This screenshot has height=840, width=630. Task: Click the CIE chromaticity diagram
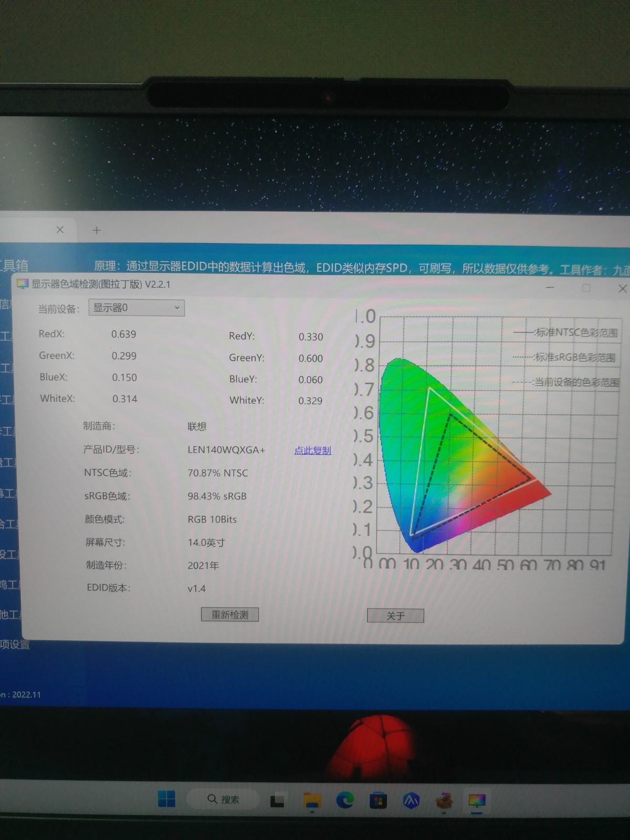(x=465, y=455)
